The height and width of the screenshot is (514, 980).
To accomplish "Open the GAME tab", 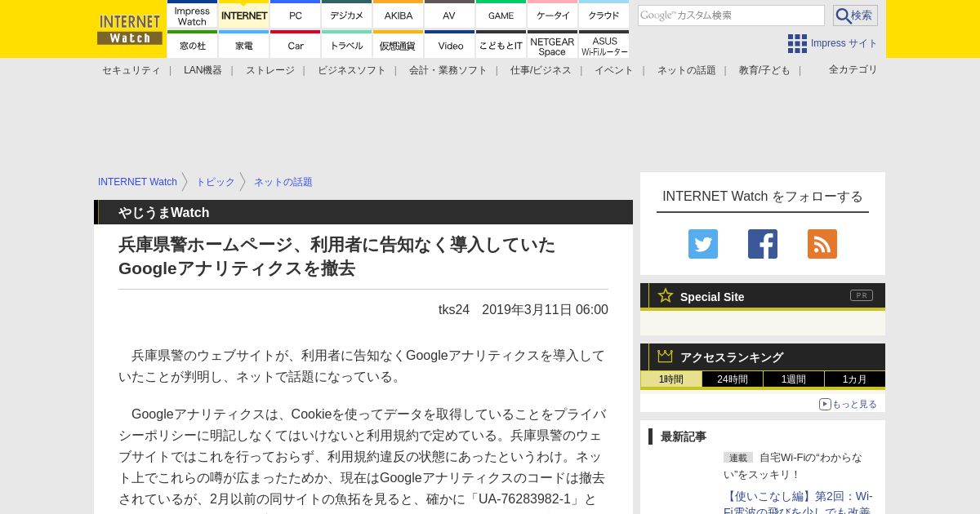I will point(501,15).
